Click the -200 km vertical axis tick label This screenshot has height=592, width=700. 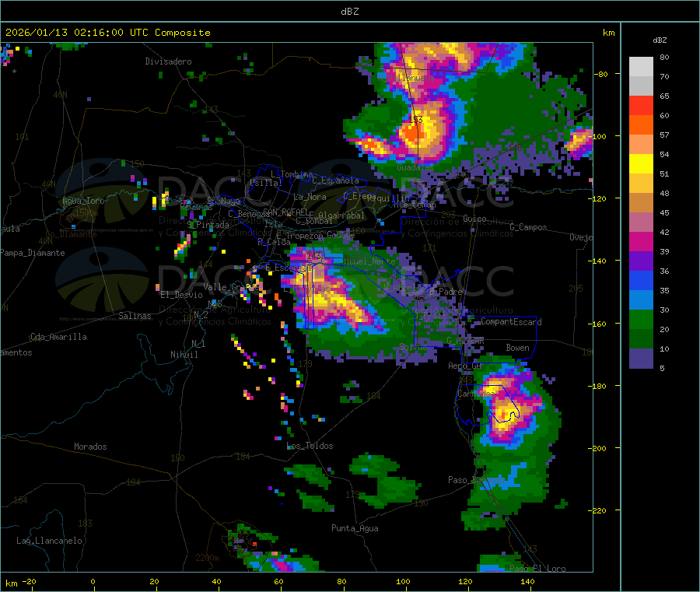pyautogui.click(x=598, y=448)
